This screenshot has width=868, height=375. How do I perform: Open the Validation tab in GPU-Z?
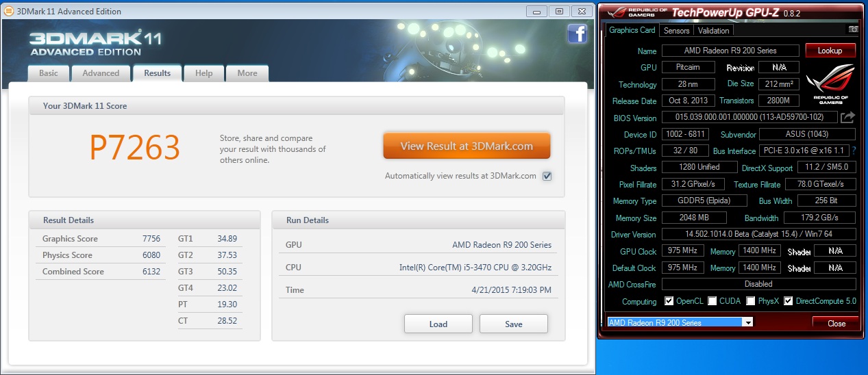pos(713,30)
